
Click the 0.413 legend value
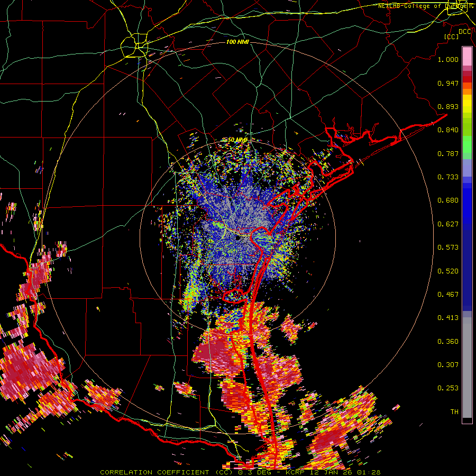448,318
